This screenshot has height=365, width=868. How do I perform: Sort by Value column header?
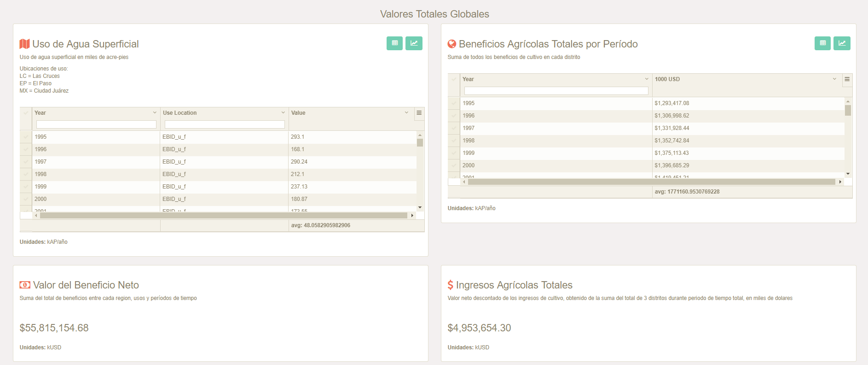298,113
